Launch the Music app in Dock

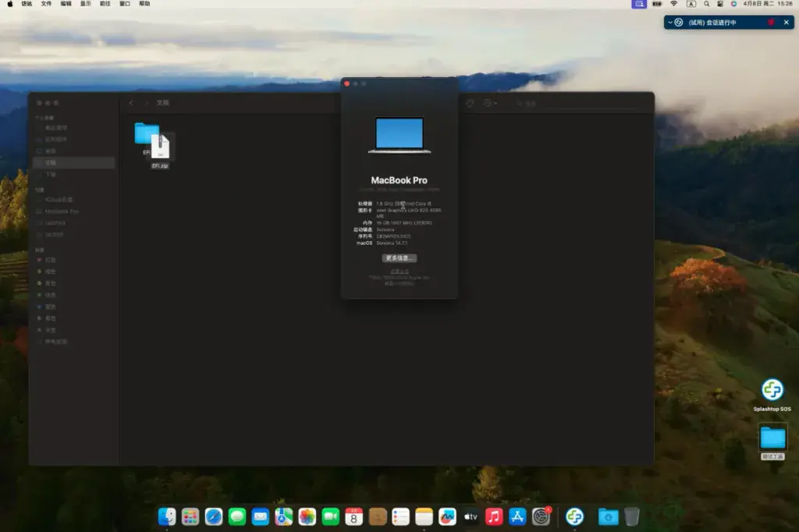pyautogui.click(x=494, y=516)
